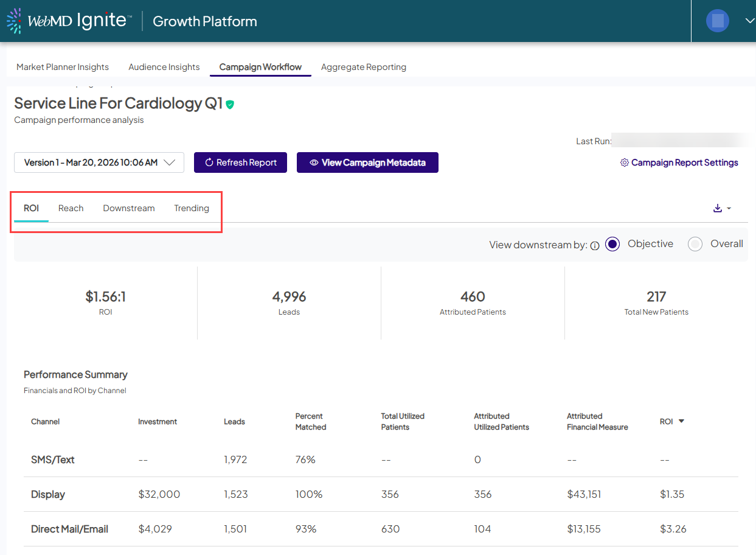Screen dimensions: 756x555
Task: Select the Objective radio button
Action: pos(612,244)
